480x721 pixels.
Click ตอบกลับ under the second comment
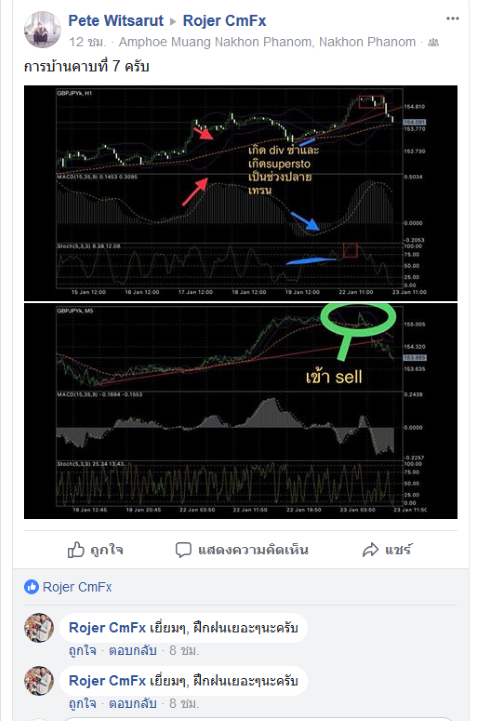(x=133, y=703)
